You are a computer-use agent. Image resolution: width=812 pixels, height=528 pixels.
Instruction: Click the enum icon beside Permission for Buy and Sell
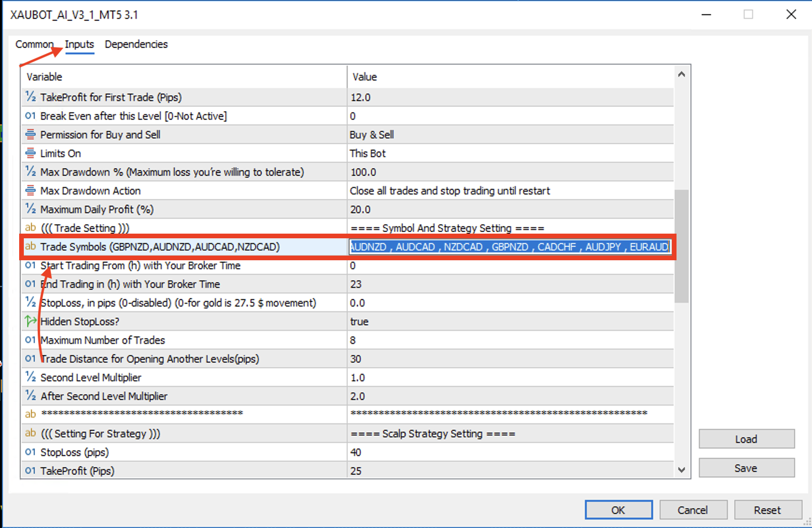click(x=30, y=135)
